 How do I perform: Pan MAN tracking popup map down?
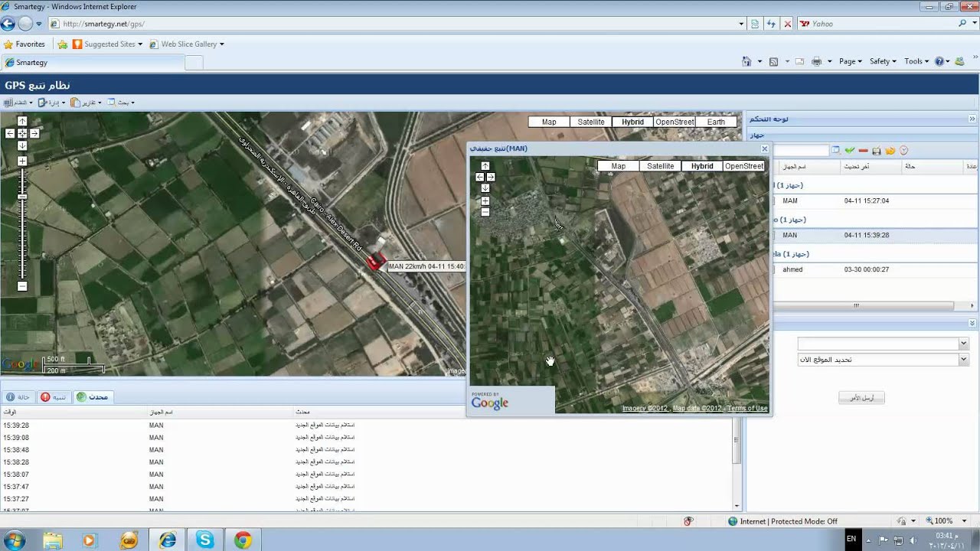(485, 188)
